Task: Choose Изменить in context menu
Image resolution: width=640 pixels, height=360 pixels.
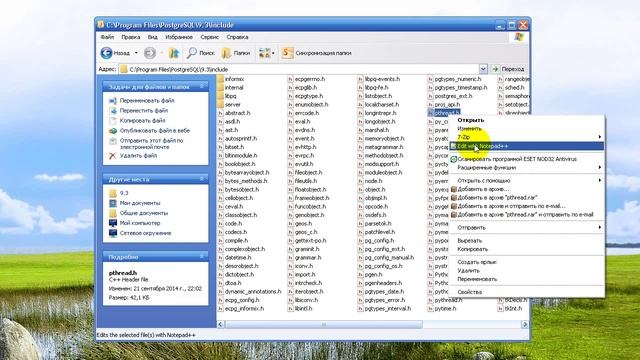Action: coord(526,129)
